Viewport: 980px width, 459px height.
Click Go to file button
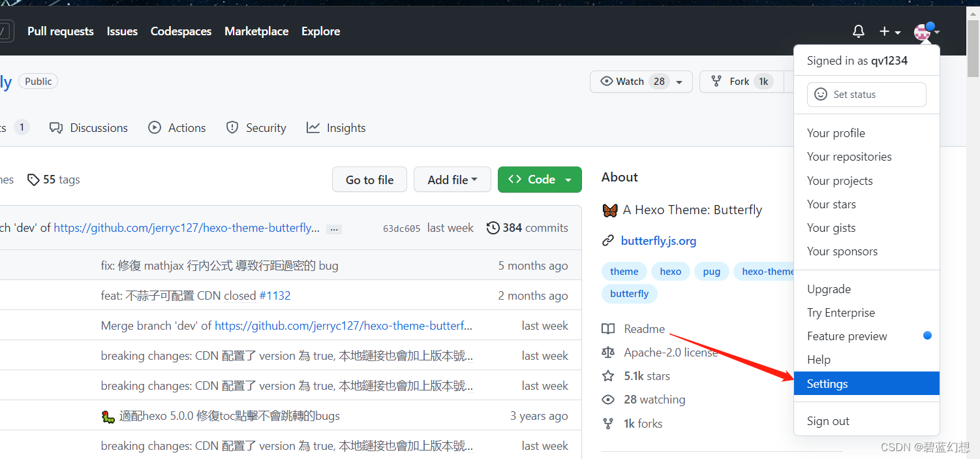click(x=369, y=180)
